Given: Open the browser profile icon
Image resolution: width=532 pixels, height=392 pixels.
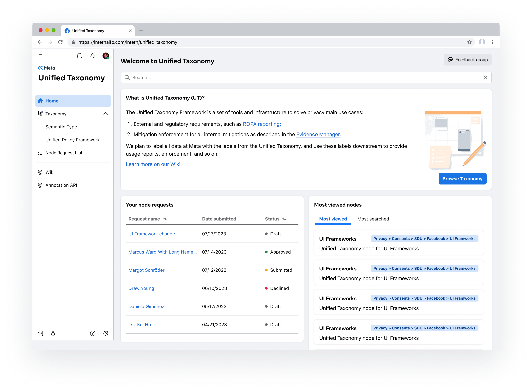Looking at the screenshot, I should [482, 42].
